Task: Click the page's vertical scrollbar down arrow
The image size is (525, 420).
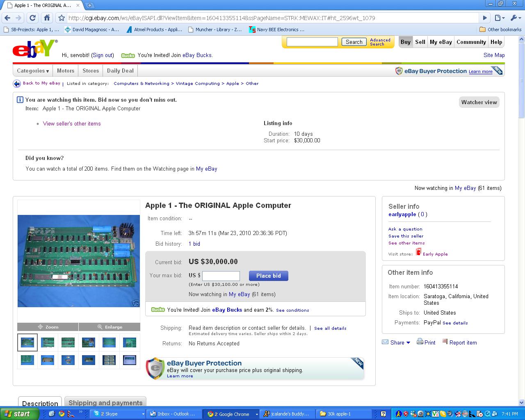Action: tap(521, 402)
